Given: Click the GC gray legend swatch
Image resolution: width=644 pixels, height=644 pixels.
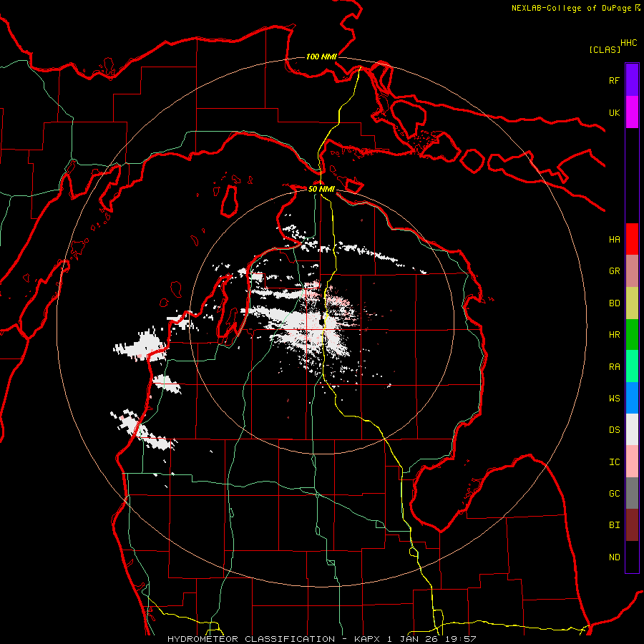Looking at the screenshot, I should pyautogui.click(x=632, y=493).
